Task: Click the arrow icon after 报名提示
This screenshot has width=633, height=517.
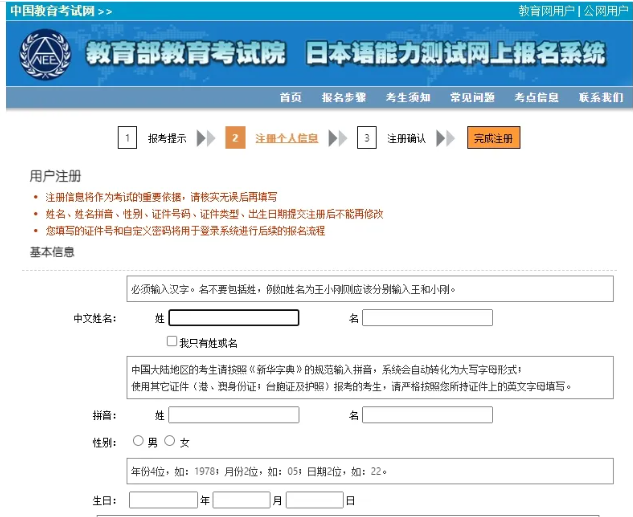Action: 205,138
